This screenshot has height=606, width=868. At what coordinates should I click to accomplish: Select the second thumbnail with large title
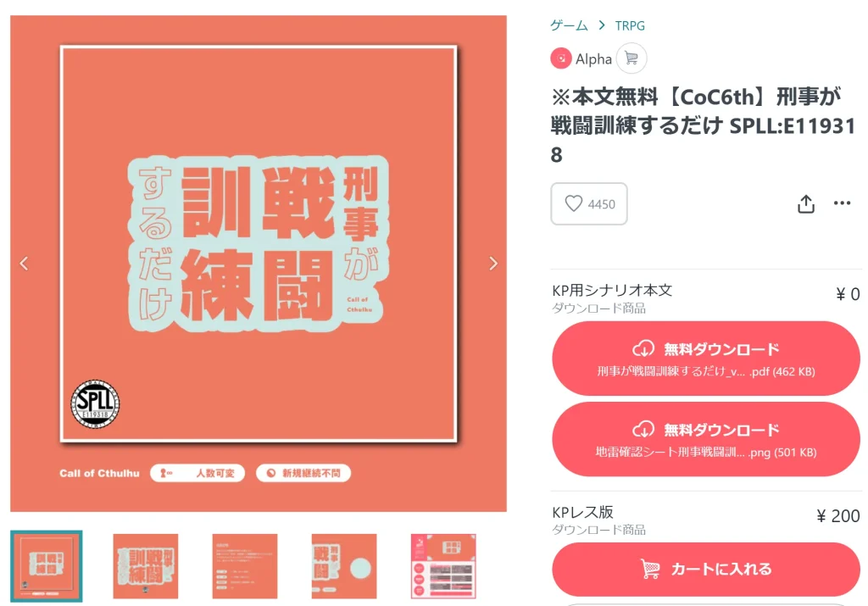click(146, 566)
